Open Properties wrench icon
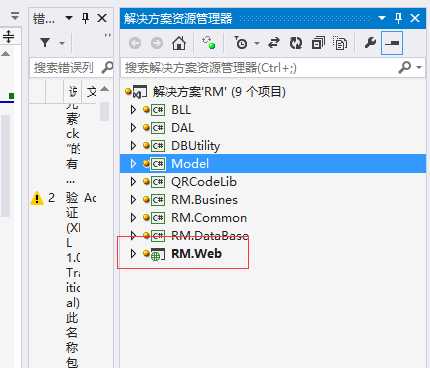The height and width of the screenshot is (368, 430). (370, 43)
